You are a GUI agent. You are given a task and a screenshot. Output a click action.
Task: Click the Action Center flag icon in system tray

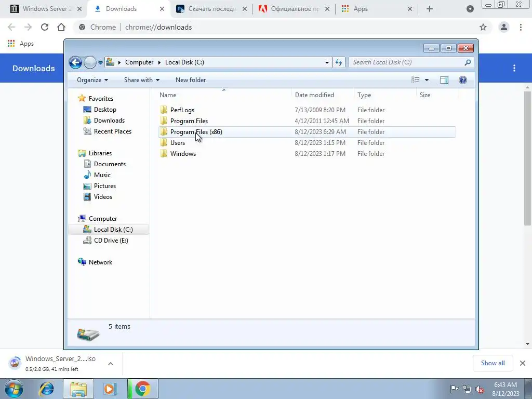pyautogui.click(x=454, y=389)
